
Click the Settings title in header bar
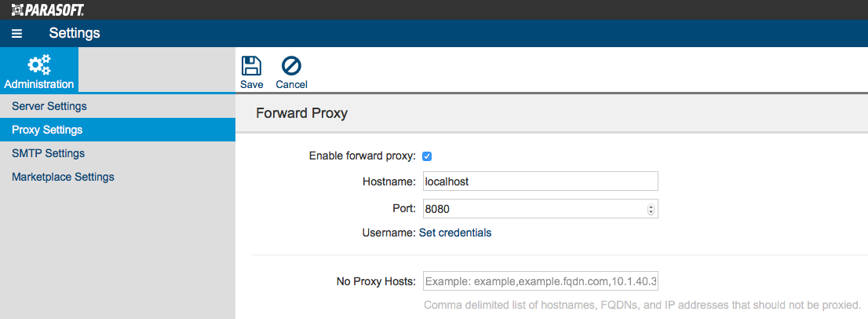coord(75,33)
